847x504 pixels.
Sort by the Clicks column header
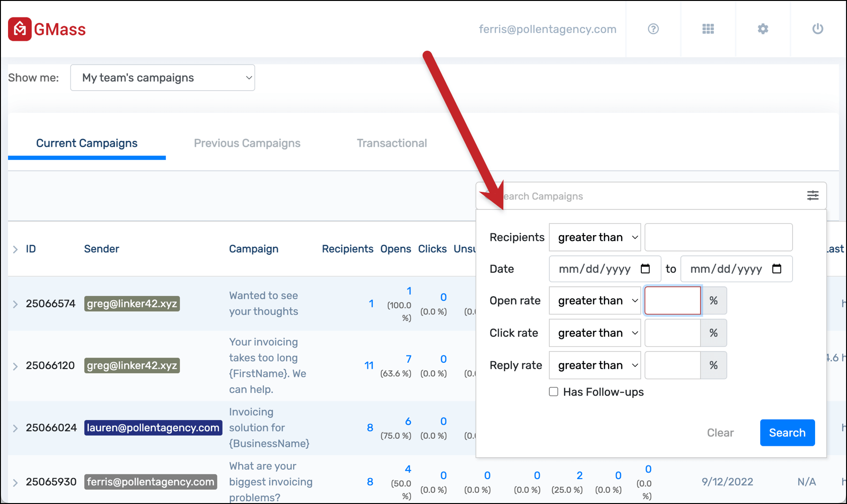(x=432, y=249)
